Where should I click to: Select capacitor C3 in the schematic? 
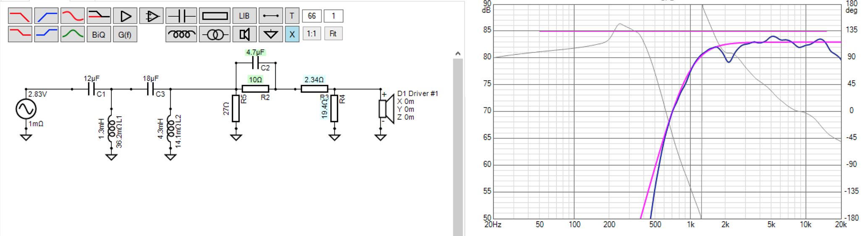click(150, 89)
